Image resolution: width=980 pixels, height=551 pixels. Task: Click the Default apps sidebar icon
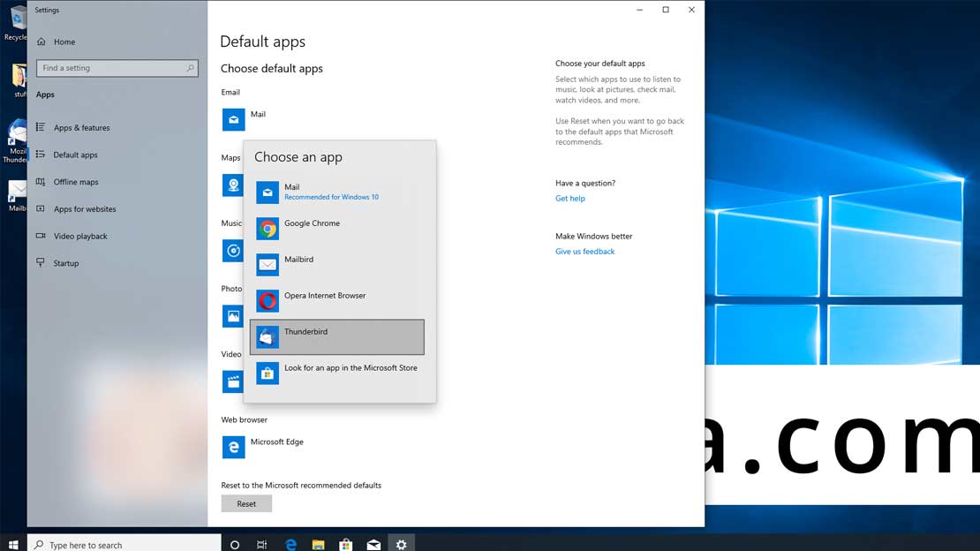pyautogui.click(x=41, y=155)
